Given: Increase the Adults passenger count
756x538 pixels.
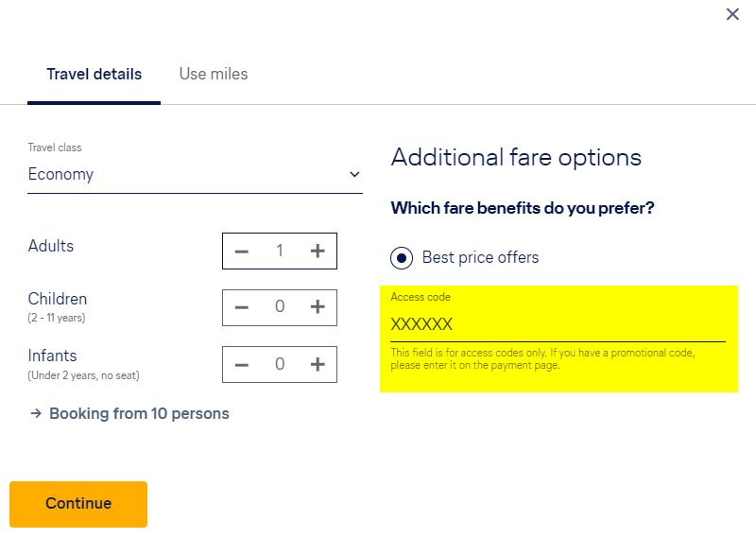Looking at the screenshot, I should click(x=318, y=251).
